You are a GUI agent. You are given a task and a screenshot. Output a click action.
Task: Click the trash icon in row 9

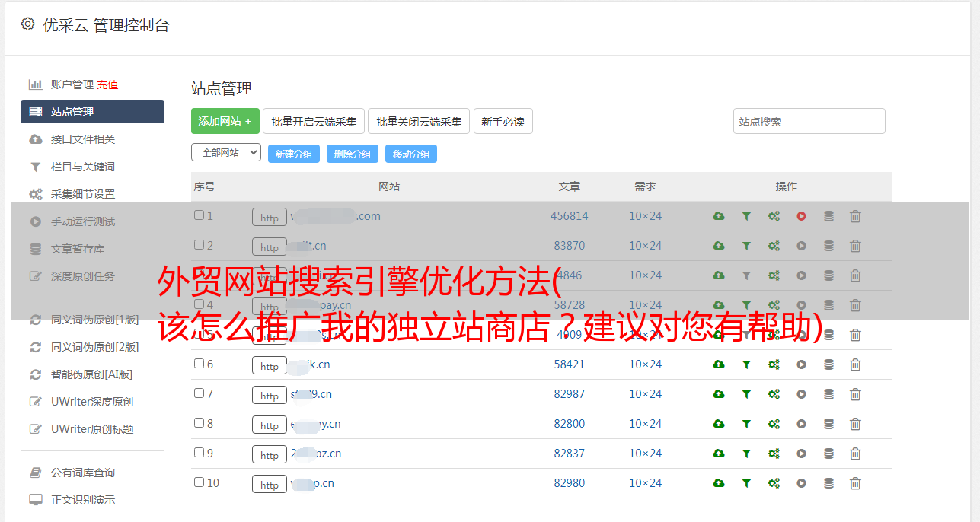pos(855,454)
